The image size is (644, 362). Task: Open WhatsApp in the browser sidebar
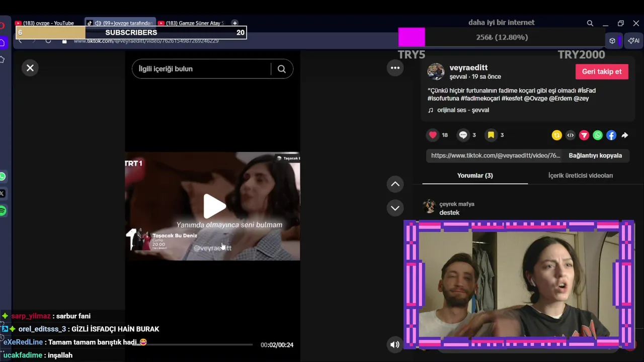pos(3,176)
